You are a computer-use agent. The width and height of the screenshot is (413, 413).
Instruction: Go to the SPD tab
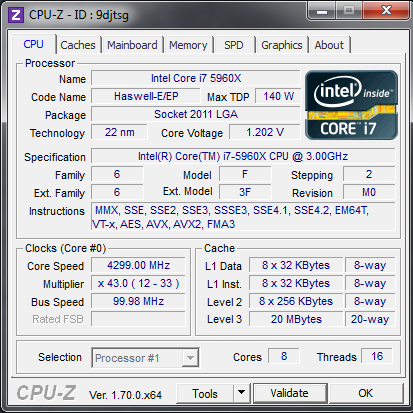(234, 45)
